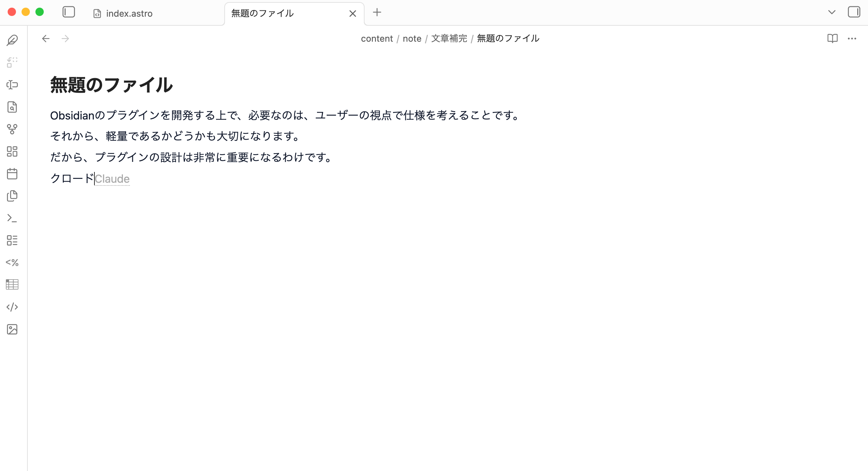Open the more options three-dot menu
The image size is (868, 471).
pos(852,39)
